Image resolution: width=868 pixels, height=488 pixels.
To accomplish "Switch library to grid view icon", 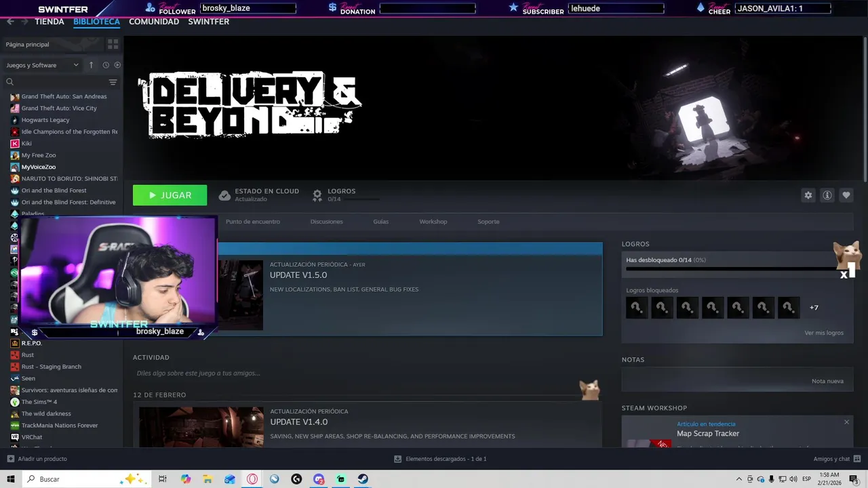I will pyautogui.click(x=113, y=44).
